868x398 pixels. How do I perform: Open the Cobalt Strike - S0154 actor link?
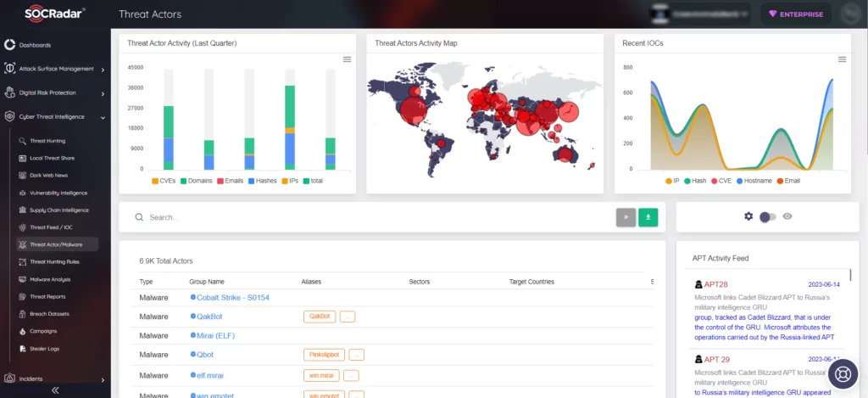click(x=233, y=298)
